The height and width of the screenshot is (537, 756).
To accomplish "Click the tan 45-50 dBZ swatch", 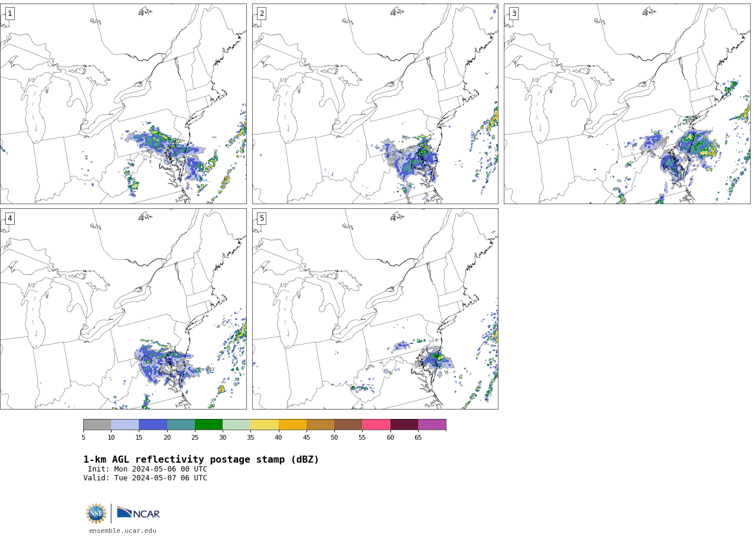I will 320,425.
